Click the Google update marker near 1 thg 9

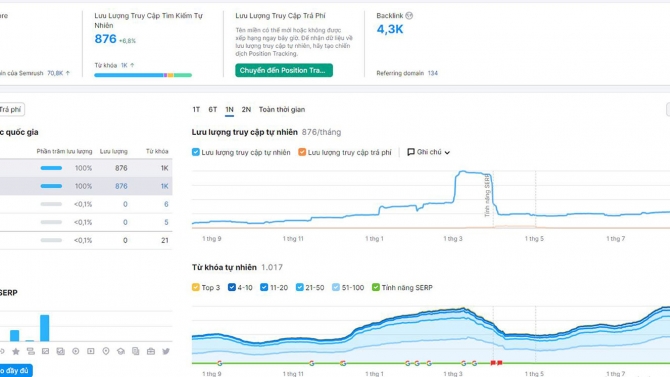click(x=220, y=363)
